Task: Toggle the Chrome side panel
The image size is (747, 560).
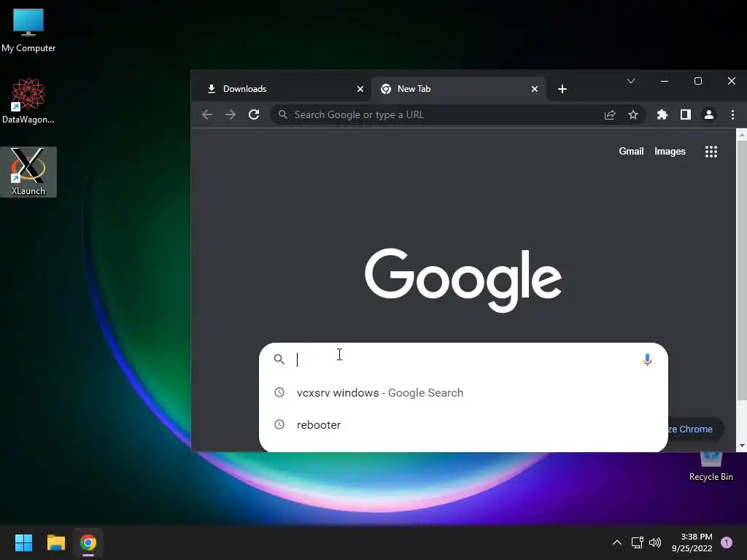Action: [686, 114]
